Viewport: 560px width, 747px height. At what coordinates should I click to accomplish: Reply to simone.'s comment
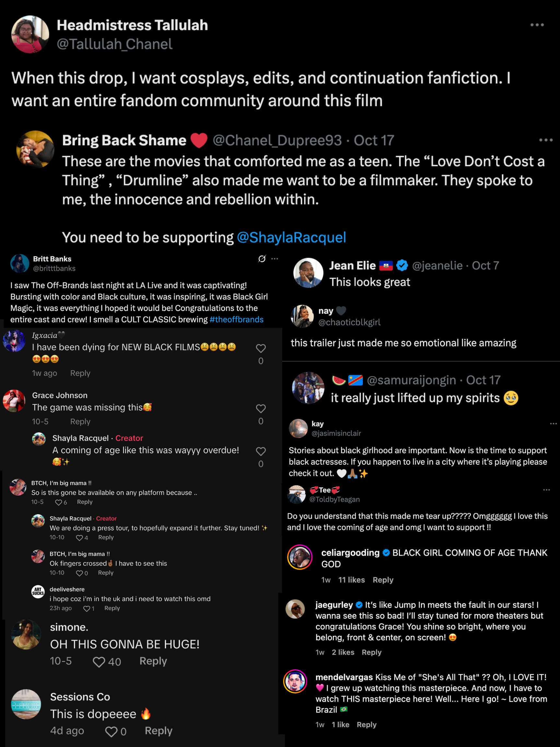click(x=153, y=661)
